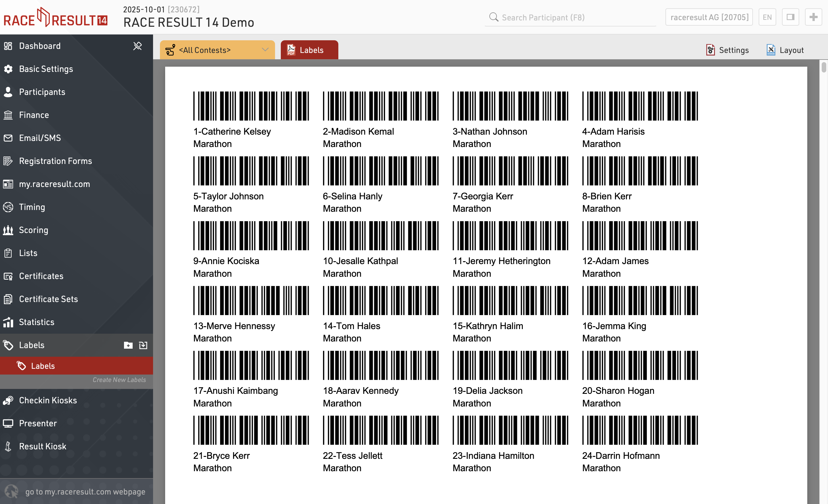Open the Timing section
The width and height of the screenshot is (828, 504).
(x=32, y=207)
